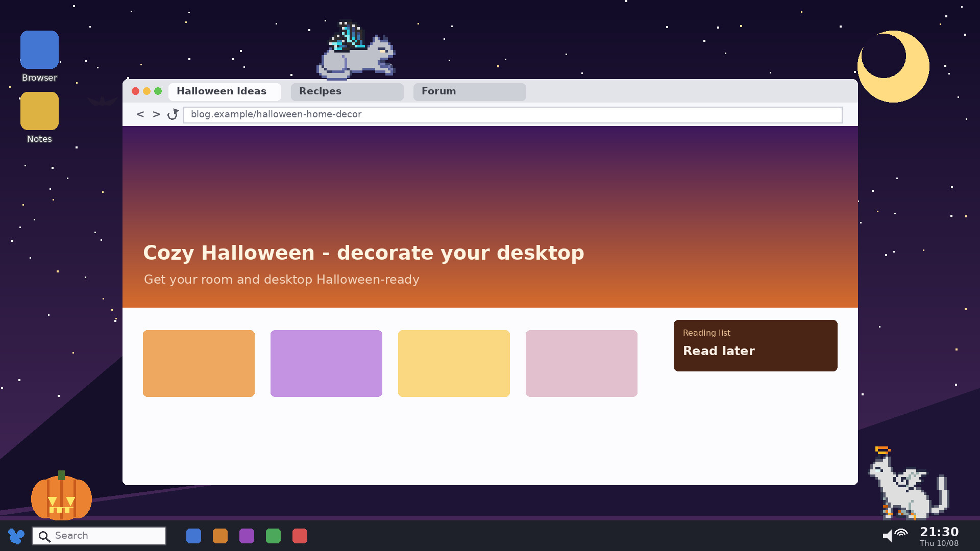Launch the purple taskbar app
The image size is (980, 551).
(x=247, y=536)
